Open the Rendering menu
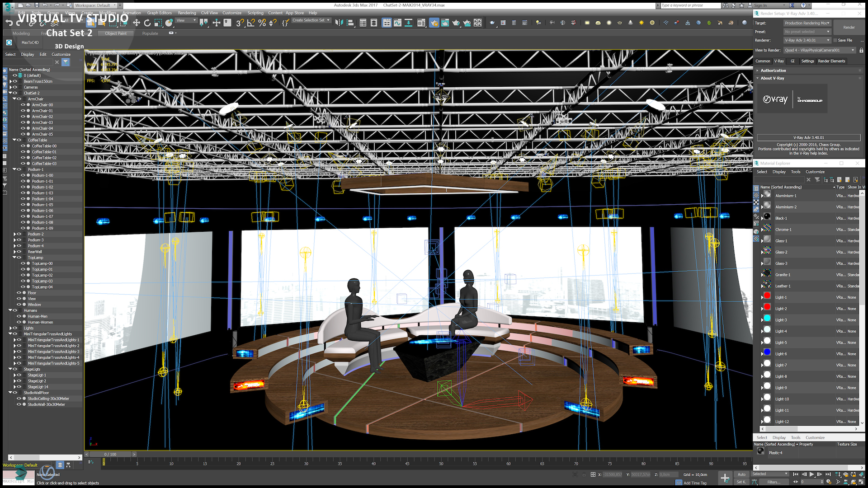Image resolution: width=868 pixels, height=488 pixels. click(187, 13)
